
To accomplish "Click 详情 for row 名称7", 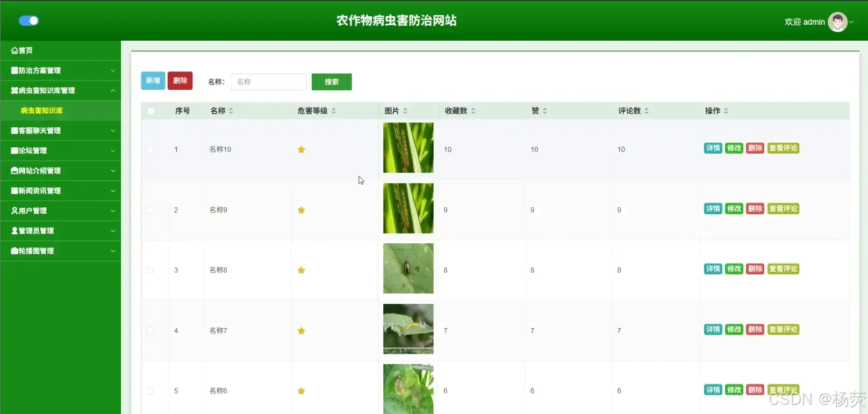I will pyautogui.click(x=713, y=329).
